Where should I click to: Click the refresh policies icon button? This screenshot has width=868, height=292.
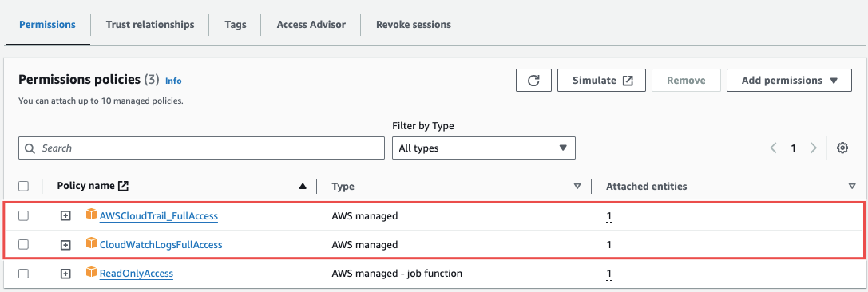pyautogui.click(x=533, y=81)
